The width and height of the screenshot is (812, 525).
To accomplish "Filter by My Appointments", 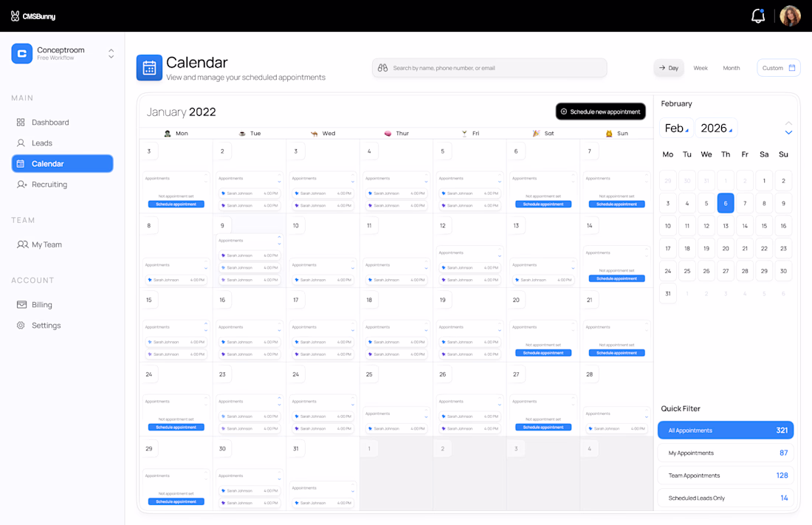I will click(726, 453).
